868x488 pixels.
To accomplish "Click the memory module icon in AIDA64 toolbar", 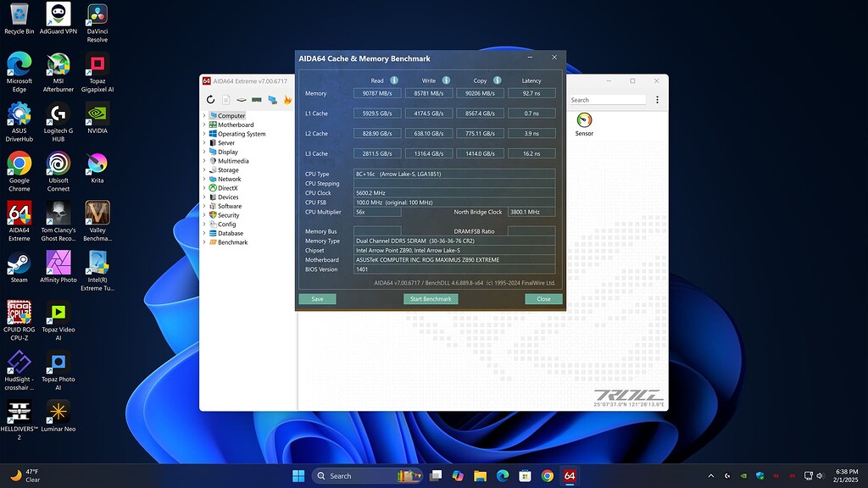I will pos(257,100).
